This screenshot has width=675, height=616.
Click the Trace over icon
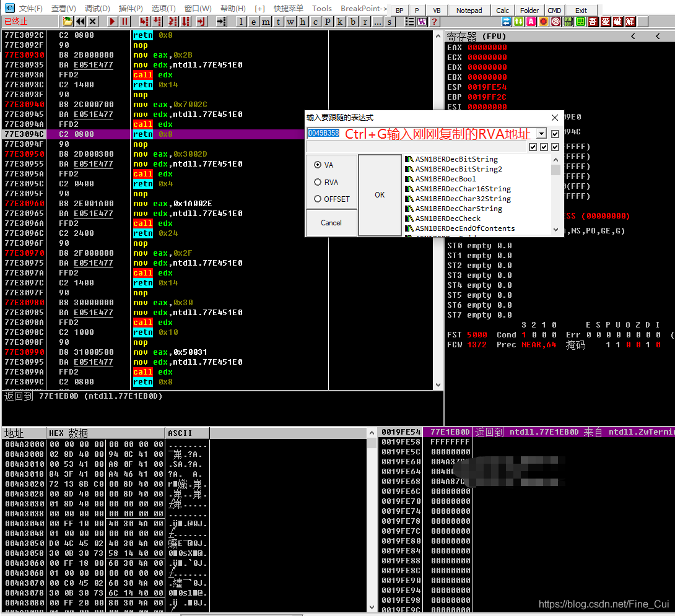click(186, 22)
